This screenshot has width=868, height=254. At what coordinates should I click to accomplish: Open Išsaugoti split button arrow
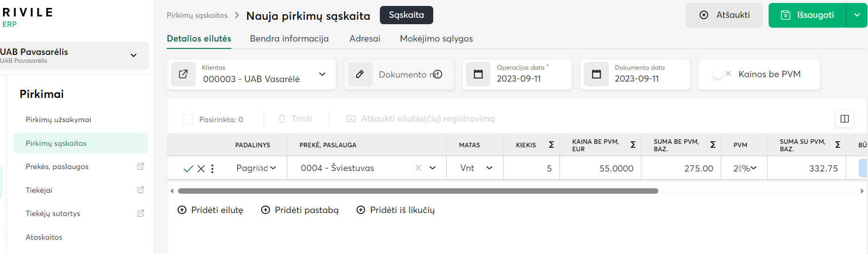click(x=857, y=15)
